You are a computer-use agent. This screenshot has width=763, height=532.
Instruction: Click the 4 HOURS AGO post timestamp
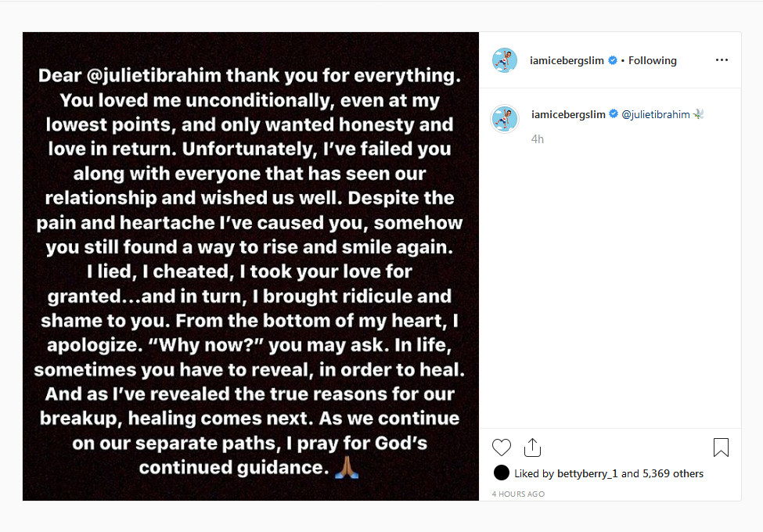tap(518, 494)
